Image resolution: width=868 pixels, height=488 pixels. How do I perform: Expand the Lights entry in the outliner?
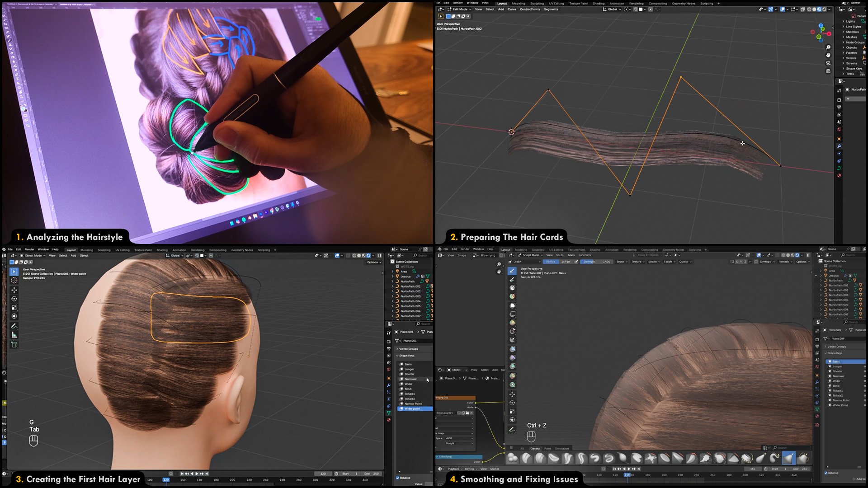(844, 21)
